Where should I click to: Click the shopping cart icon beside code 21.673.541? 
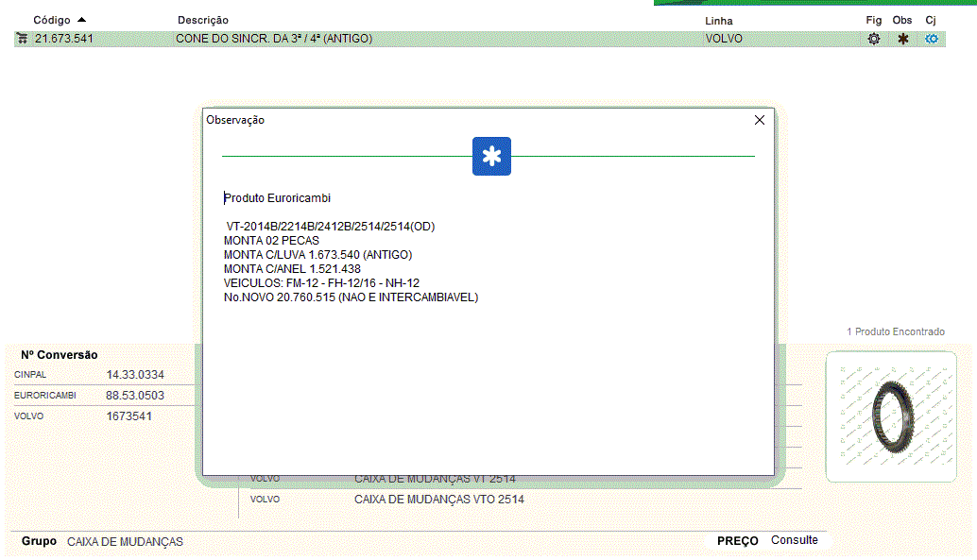click(22, 39)
